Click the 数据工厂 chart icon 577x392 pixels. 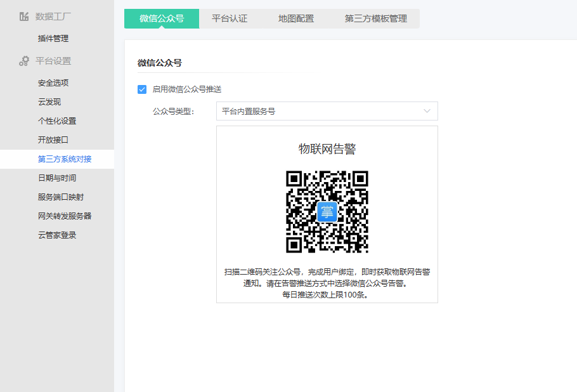click(24, 16)
